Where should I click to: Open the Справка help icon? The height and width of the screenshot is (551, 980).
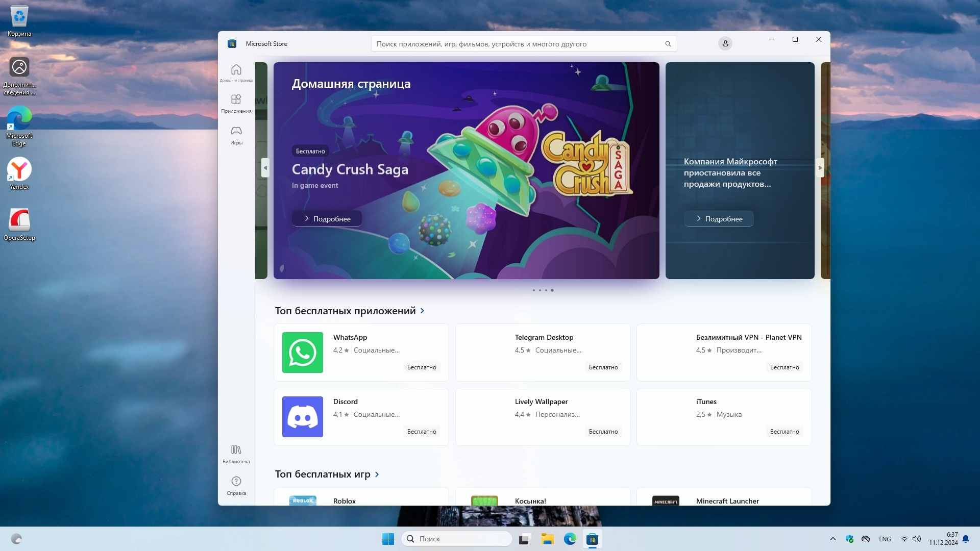pos(236,485)
